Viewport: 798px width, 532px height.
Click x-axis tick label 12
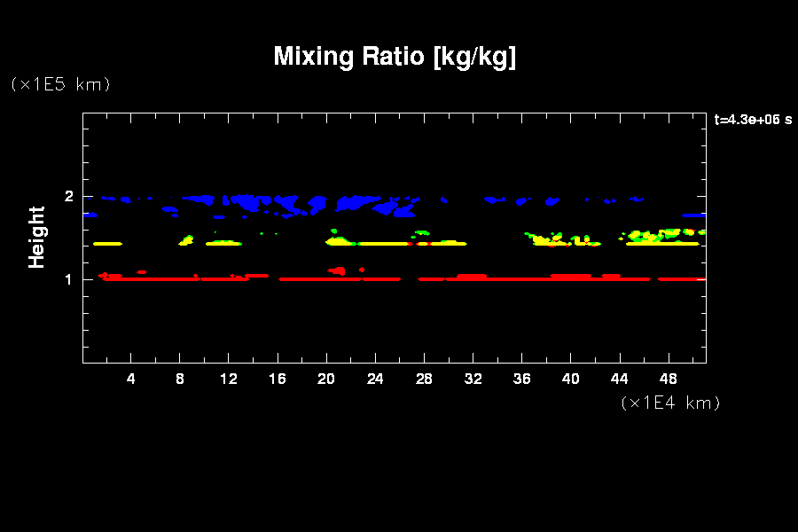click(229, 379)
